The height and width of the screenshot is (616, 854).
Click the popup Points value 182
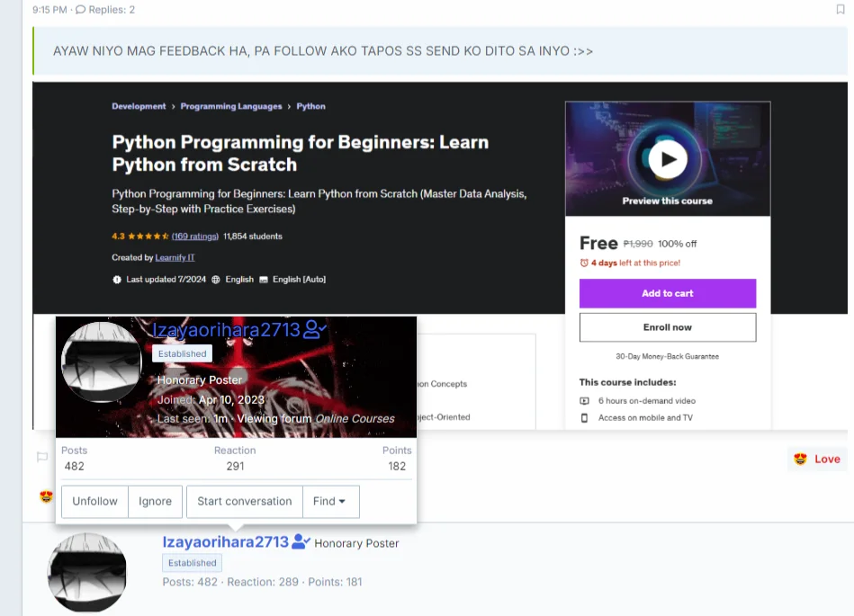(397, 467)
